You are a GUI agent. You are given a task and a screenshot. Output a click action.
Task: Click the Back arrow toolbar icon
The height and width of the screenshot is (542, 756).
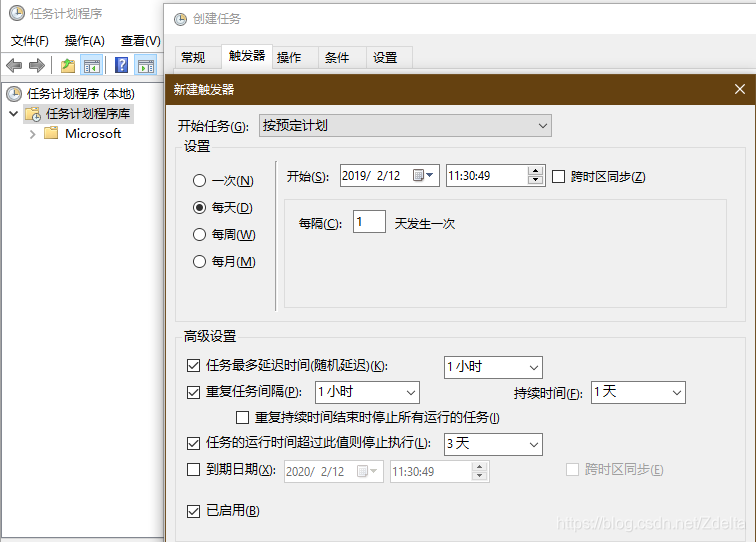coord(14,65)
